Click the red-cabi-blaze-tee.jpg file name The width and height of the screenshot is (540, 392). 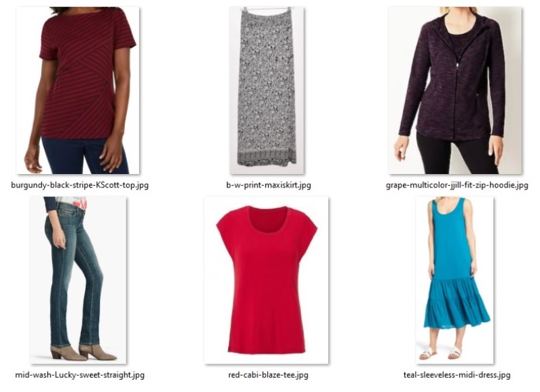tap(268, 374)
